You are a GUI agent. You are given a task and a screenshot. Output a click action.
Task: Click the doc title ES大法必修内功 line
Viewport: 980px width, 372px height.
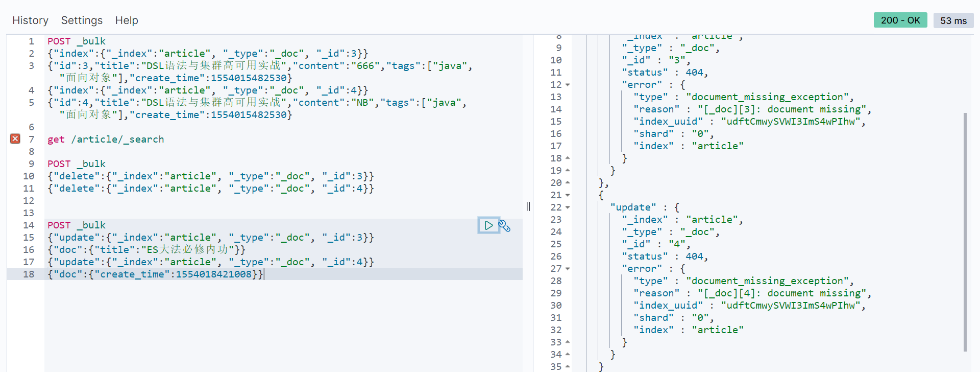pos(146,249)
